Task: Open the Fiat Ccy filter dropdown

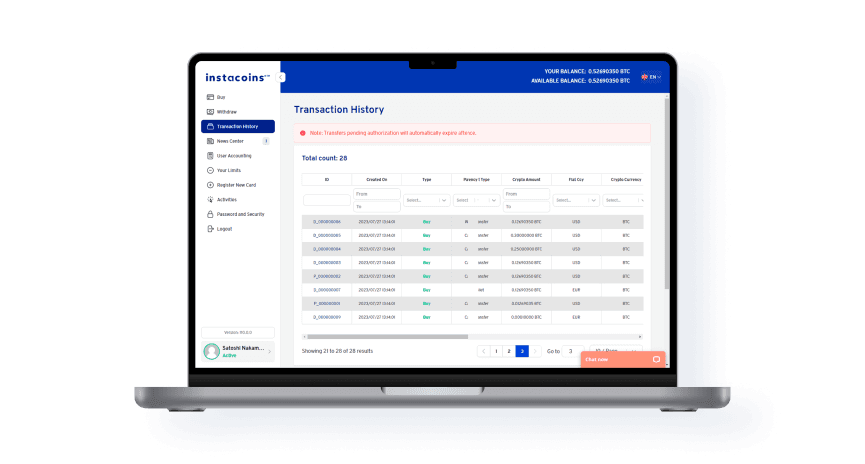Action: 575,200
